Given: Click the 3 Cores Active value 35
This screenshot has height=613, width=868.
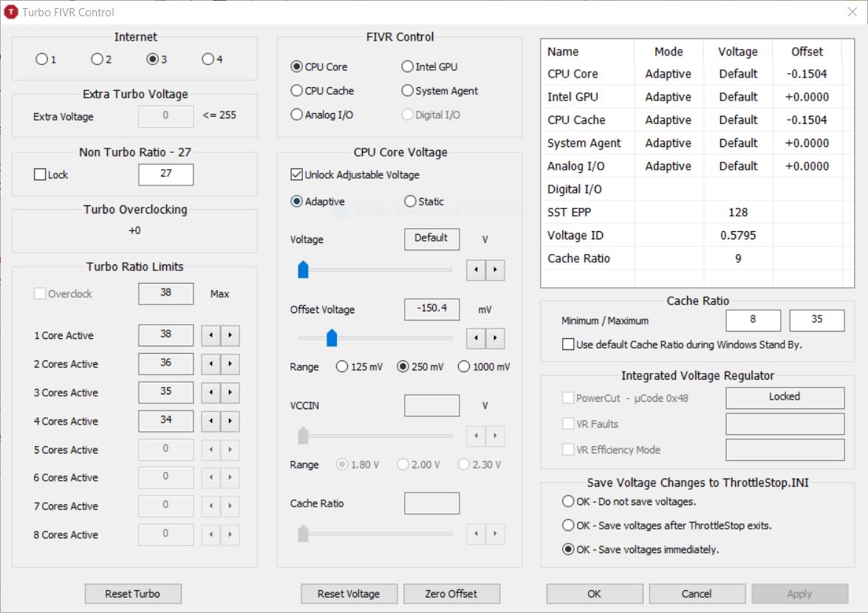Looking at the screenshot, I should pos(166,391).
